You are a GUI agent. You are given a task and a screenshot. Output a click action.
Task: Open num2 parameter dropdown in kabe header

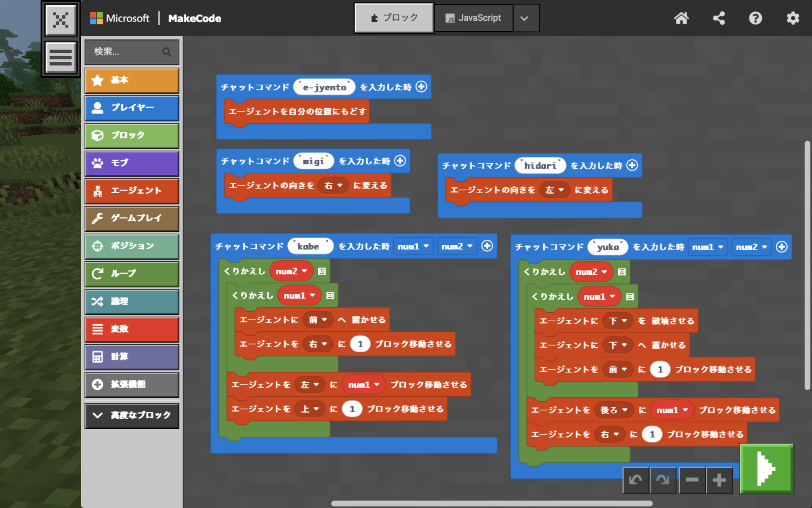tap(457, 246)
